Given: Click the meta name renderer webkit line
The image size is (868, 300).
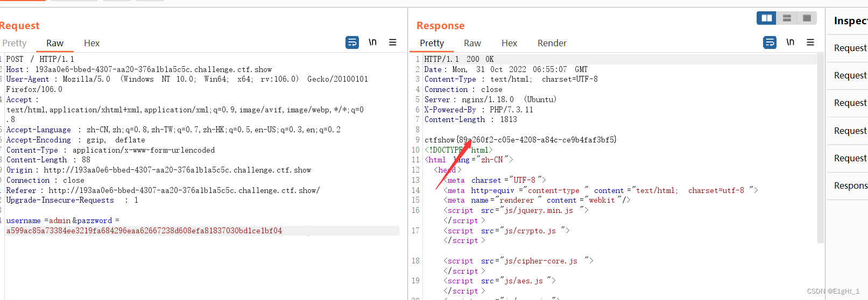Looking at the screenshot, I should [537, 200].
